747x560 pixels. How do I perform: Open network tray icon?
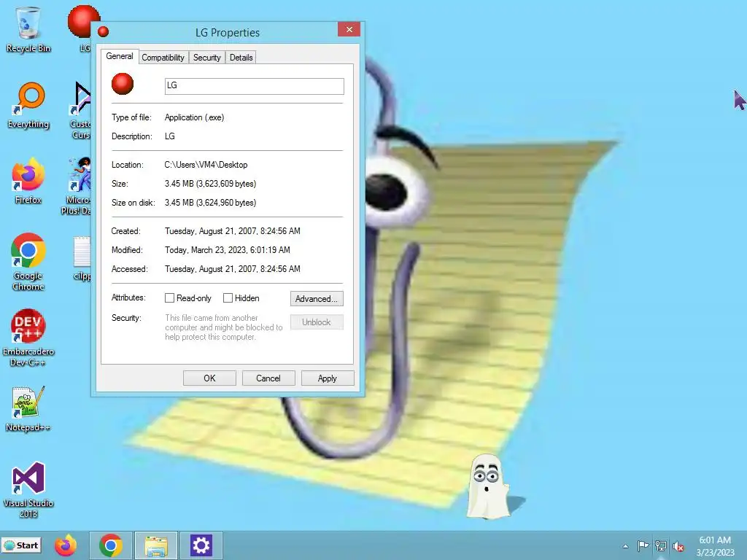pyautogui.click(x=660, y=545)
